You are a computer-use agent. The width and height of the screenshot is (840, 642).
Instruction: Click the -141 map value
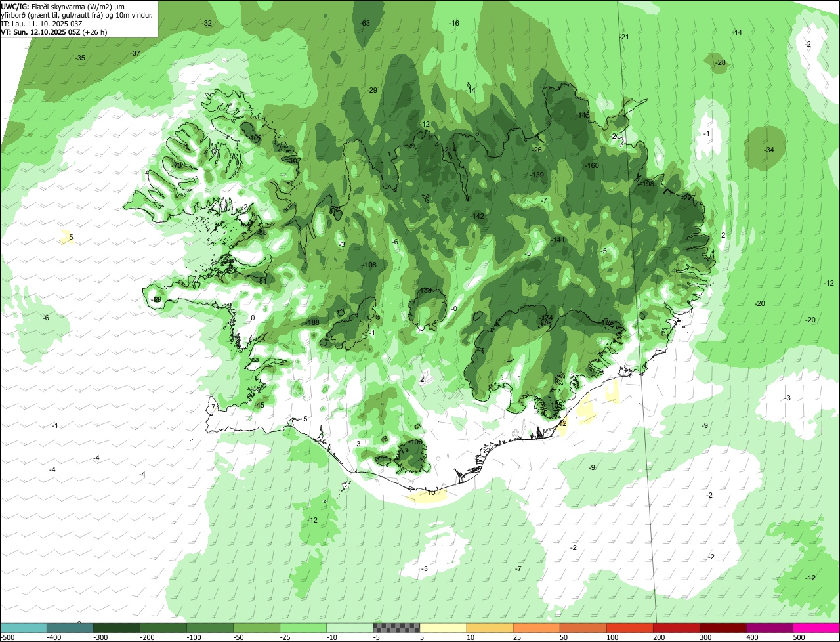558,240
